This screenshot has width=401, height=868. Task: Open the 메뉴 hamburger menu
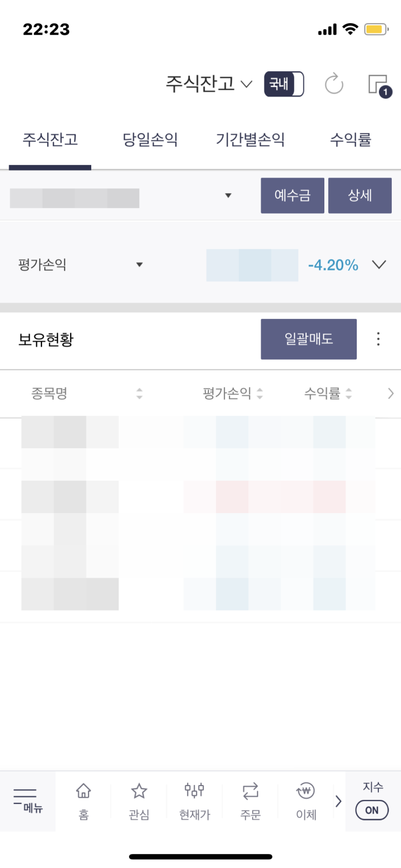[27, 800]
